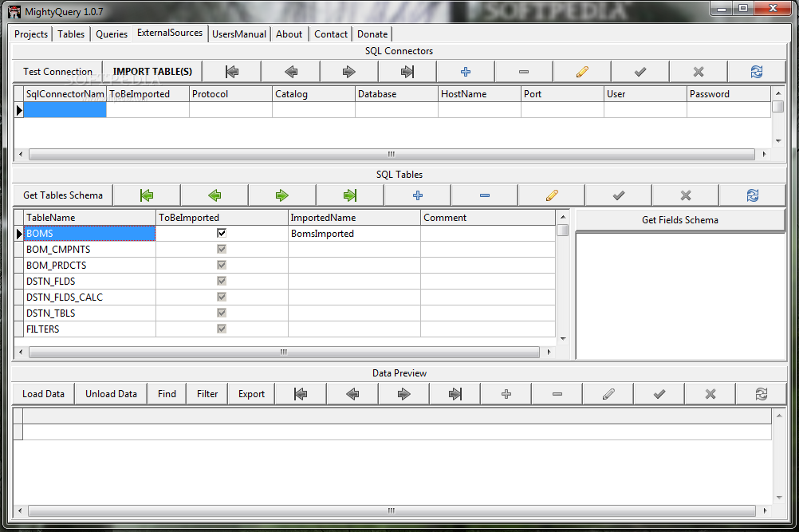Image resolution: width=799 pixels, height=532 pixels.
Task: Go to last record in SQL Connectors navigator
Action: tap(407, 72)
